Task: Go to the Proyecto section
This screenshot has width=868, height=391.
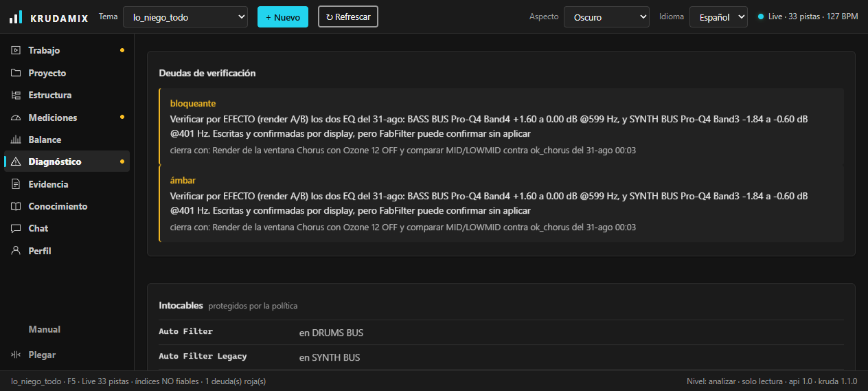Action: [67, 73]
